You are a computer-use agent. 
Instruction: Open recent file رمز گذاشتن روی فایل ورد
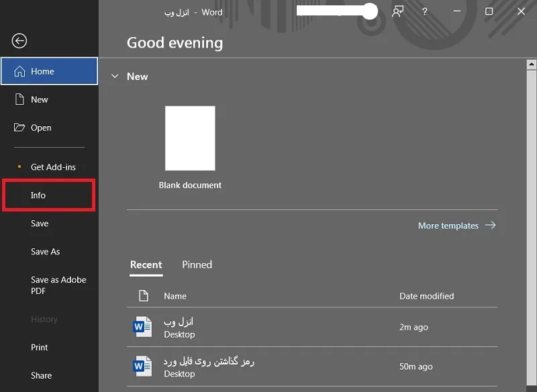coord(312,366)
